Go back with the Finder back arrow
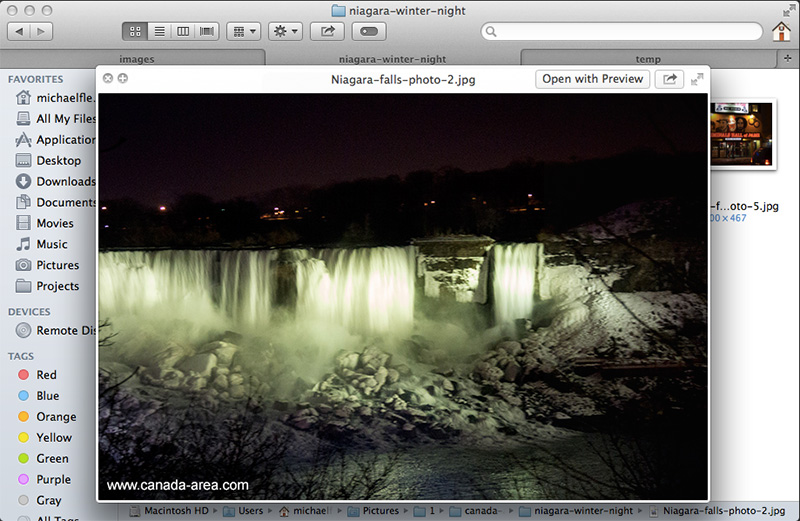 tap(19, 32)
